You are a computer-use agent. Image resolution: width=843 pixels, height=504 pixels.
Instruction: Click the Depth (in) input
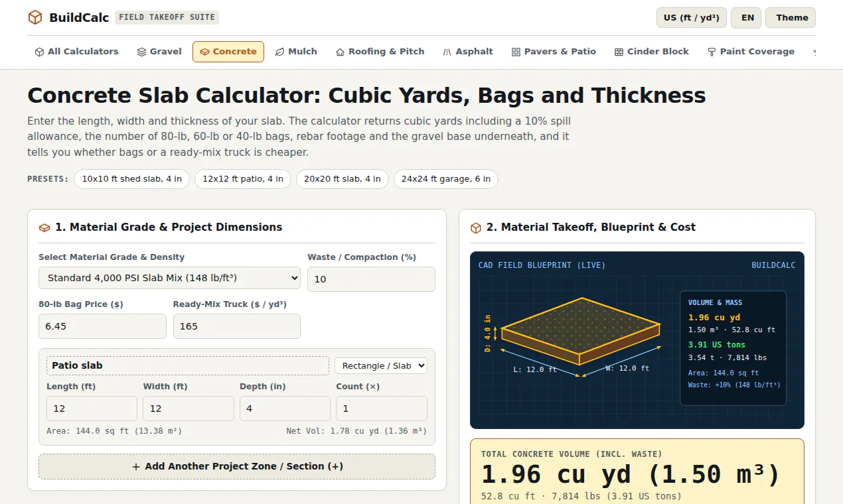point(285,409)
